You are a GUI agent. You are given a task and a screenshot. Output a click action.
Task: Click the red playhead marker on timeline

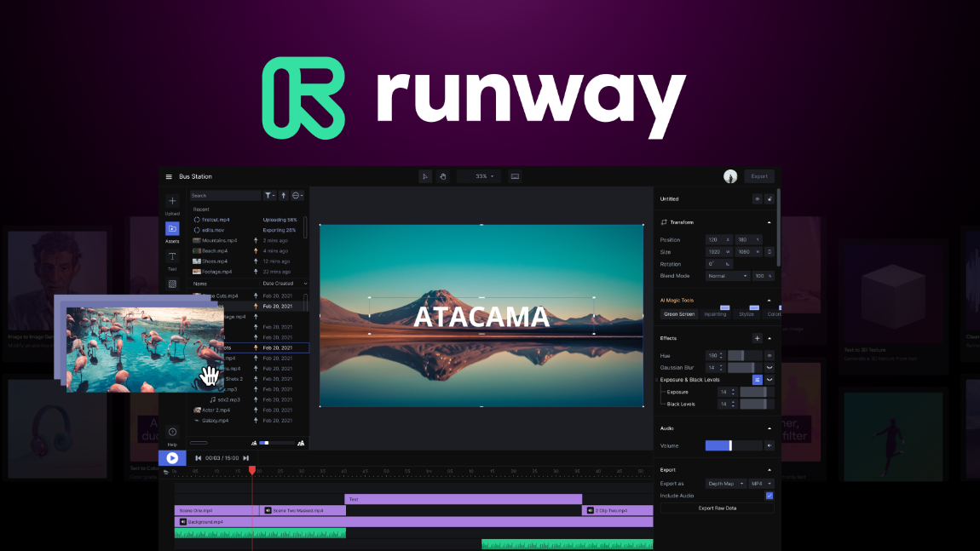pos(252,470)
